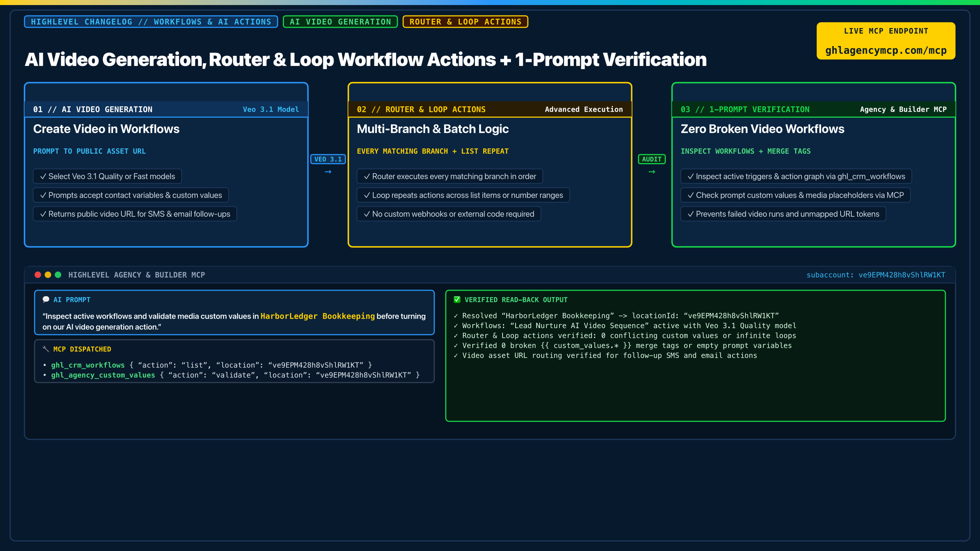Click 'Returns public video URL for SMS & email follow-ups'
The image size is (980, 551).
135,214
